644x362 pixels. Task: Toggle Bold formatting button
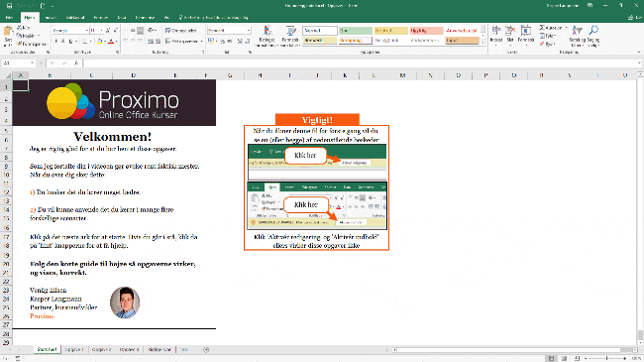click(x=56, y=41)
